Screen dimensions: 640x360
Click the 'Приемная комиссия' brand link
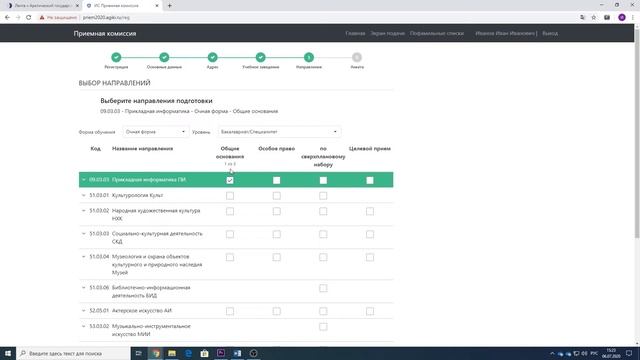(x=105, y=33)
